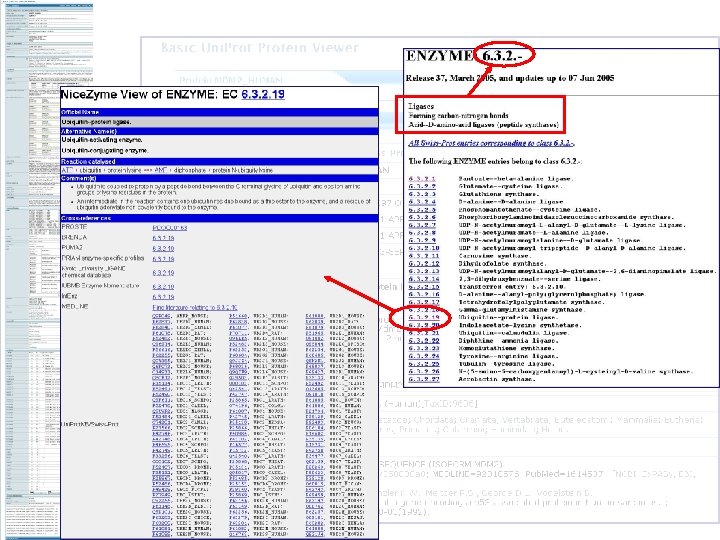The image size is (720, 540).
Task: Open 6.3.2.21 Ubiquitin--calmodulin ligase link
Action: click(424, 333)
